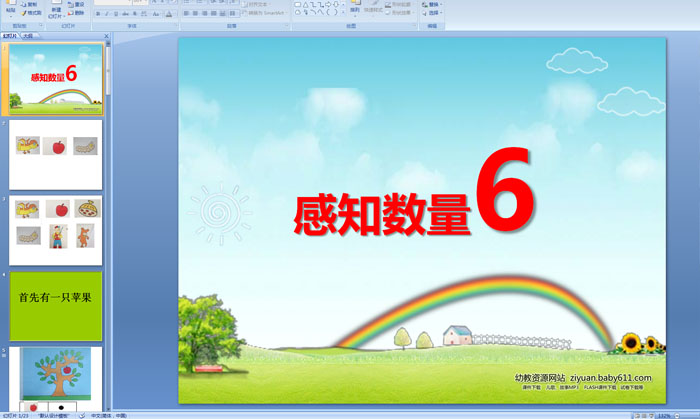Viewport: 700px width, 419px height.
Task: Toggle Italic formatting
Action: coord(107,14)
